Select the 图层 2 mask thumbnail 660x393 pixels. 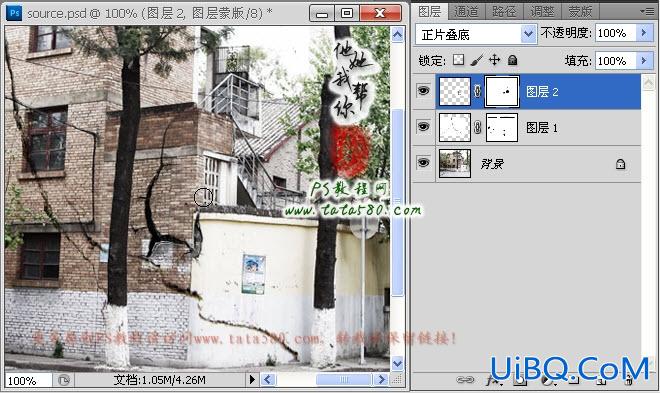click(502, 91)
